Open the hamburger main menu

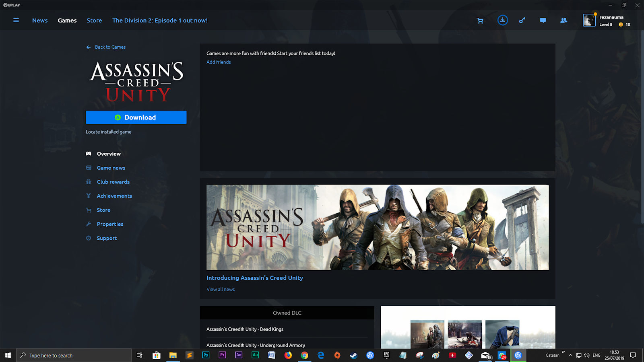16,20
